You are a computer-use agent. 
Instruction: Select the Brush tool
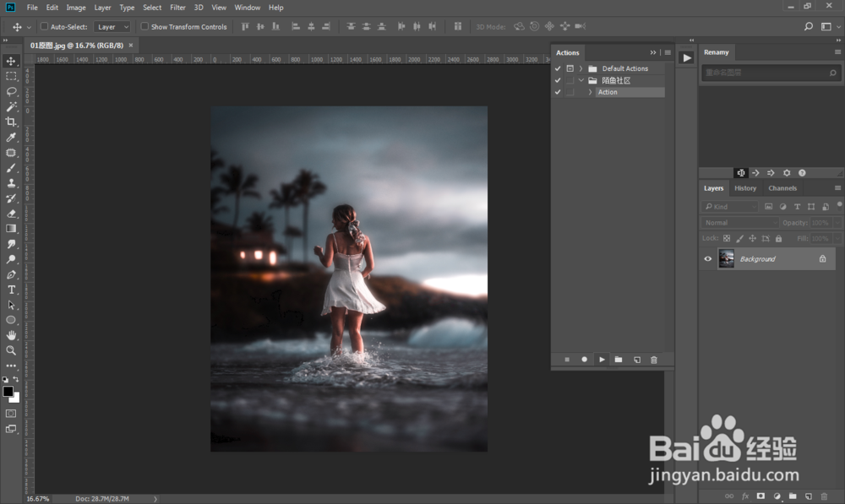point(11,168)
